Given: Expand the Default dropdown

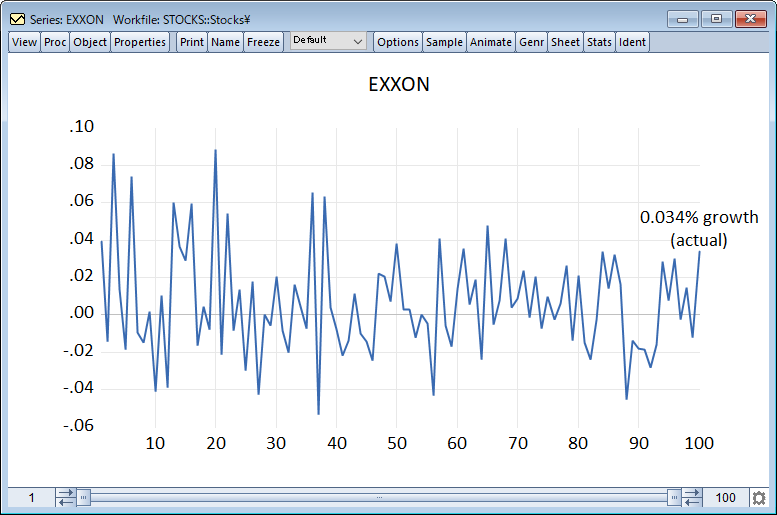Looking at the screenshot, I should [328, 41].
